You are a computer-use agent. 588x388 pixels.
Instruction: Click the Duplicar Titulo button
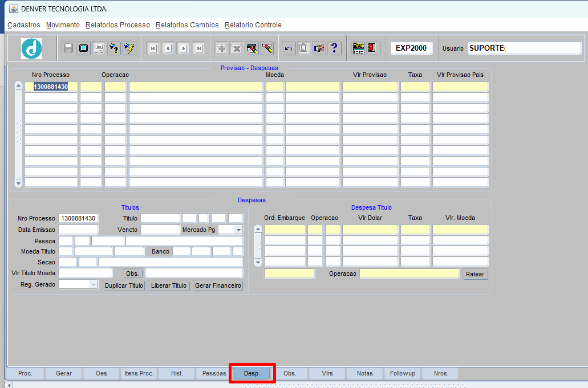click(124, 285)
